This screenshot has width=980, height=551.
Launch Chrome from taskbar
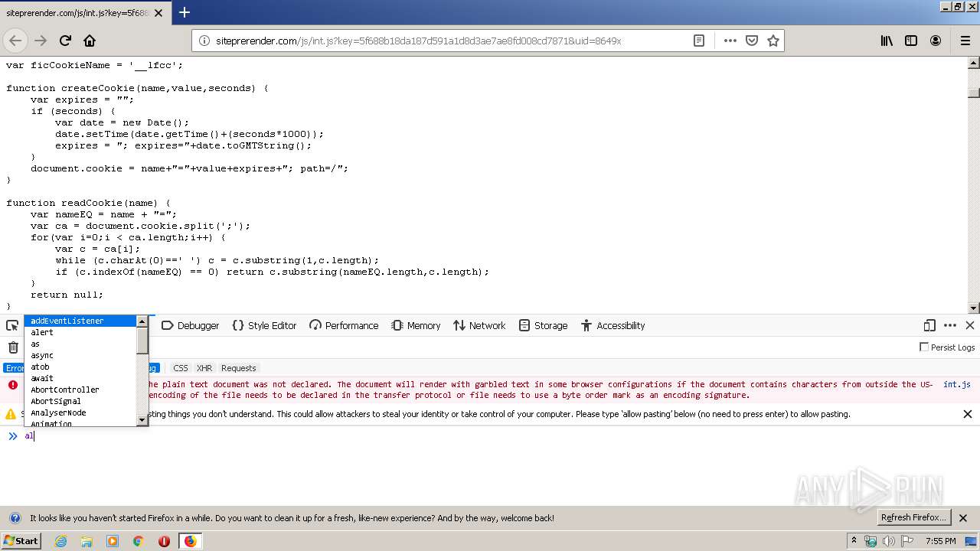tap(138, 541)
